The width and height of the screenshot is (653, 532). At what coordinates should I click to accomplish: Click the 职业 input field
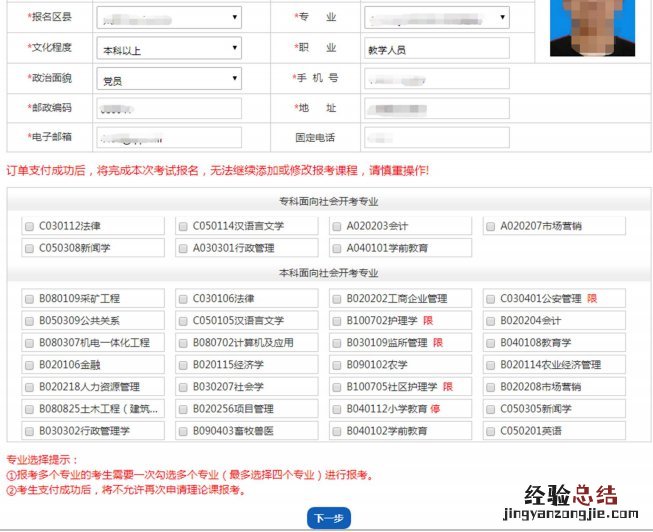pyautogui.click(x=436, y=48)
